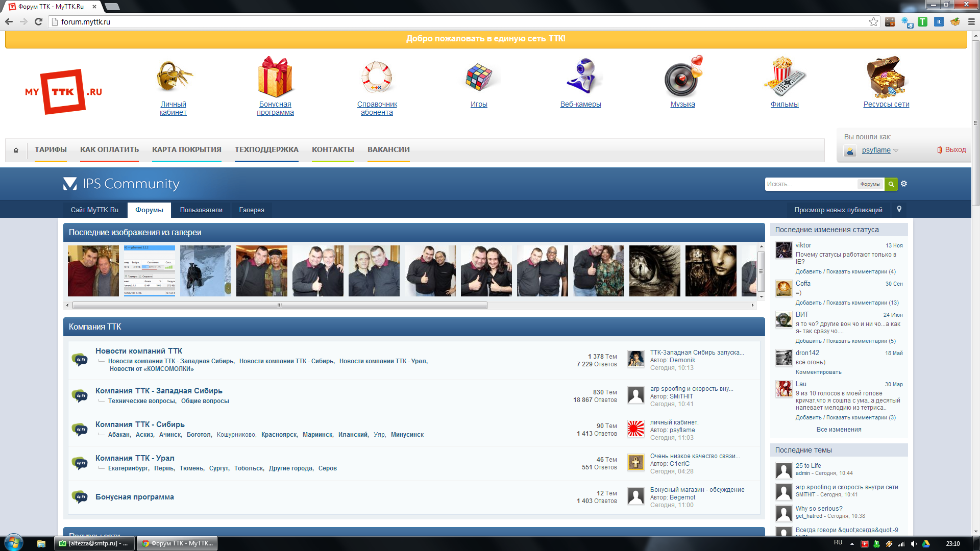The width and height of the screenshot is (980, 551).
Task: Open Компания ТТК - Сибирь forum
Action: 140,424
